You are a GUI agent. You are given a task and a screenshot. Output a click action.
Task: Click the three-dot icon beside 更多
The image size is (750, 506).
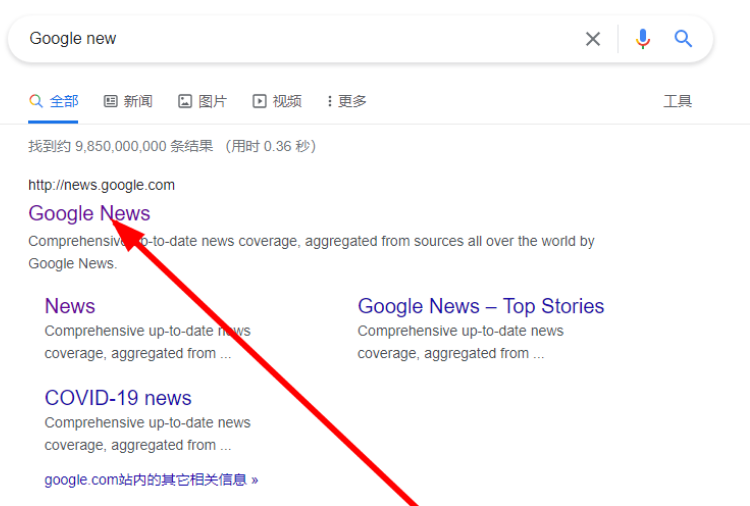pyautogui.click(x=330, y=101)
